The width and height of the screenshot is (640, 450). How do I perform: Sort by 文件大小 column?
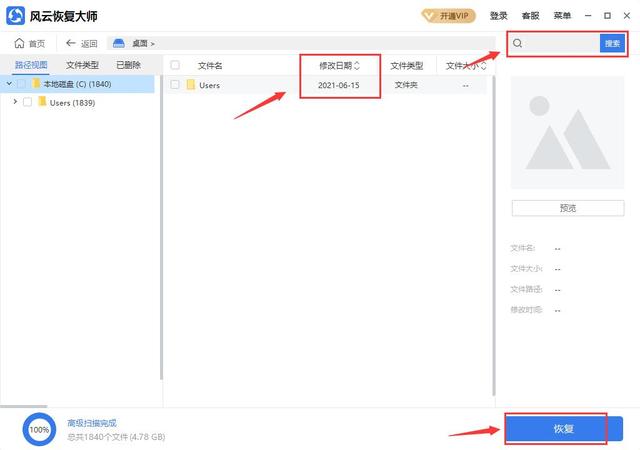click(x=466, y=66)
